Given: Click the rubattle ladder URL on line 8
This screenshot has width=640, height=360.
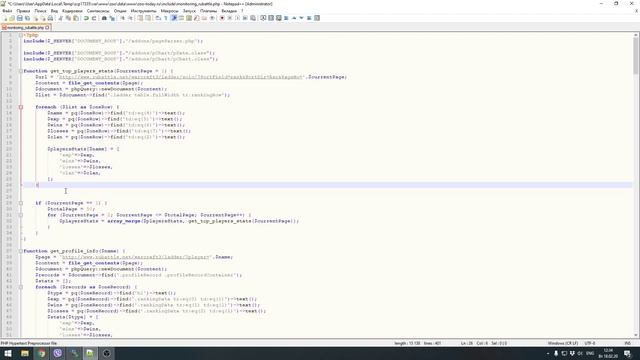Looking at the screenshot, I should (181, 77).
